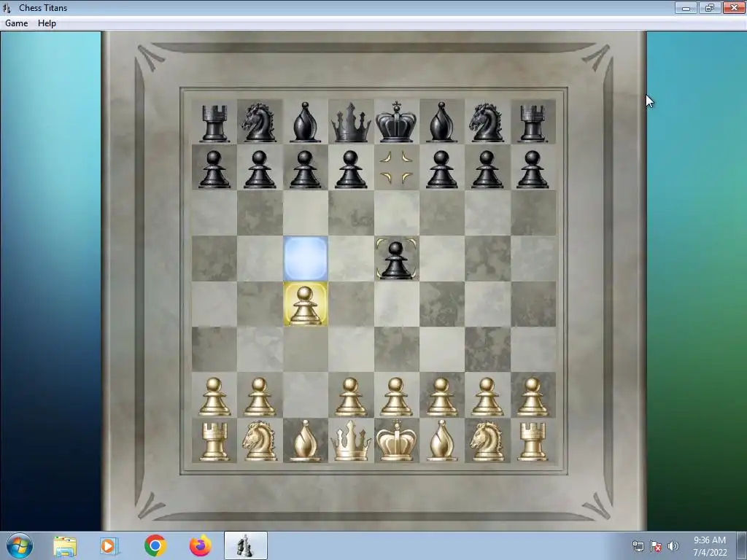Image resolution: width=747 pixels, height=560 pixels.
Task: Click the marked empty e7 square
Action: (x=396, y=167)
